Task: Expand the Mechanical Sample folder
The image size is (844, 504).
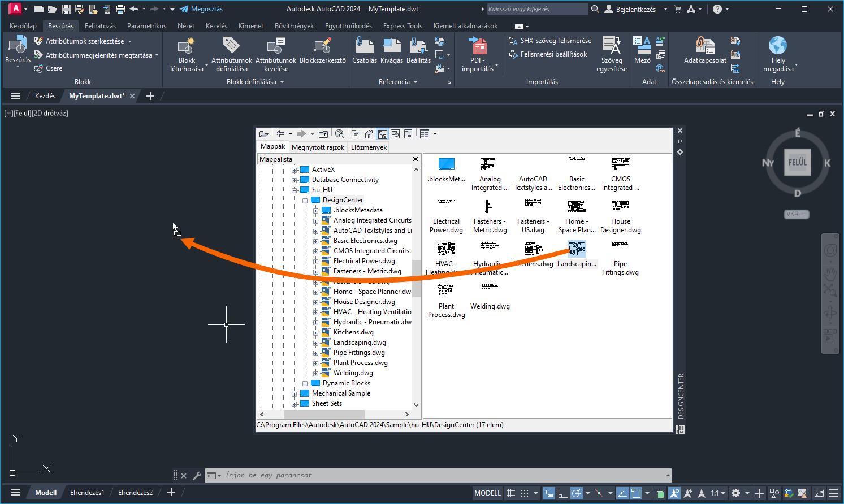Action: point(294,394)
